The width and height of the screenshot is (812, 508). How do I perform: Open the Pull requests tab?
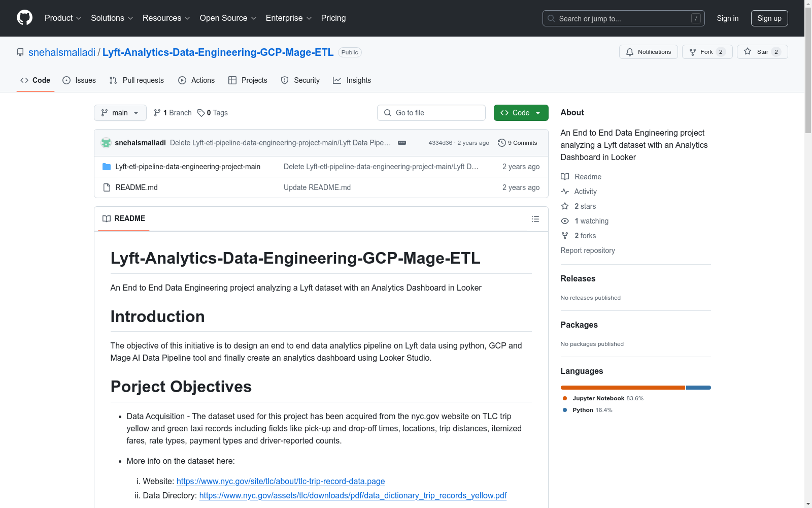[x=137, y=80]
